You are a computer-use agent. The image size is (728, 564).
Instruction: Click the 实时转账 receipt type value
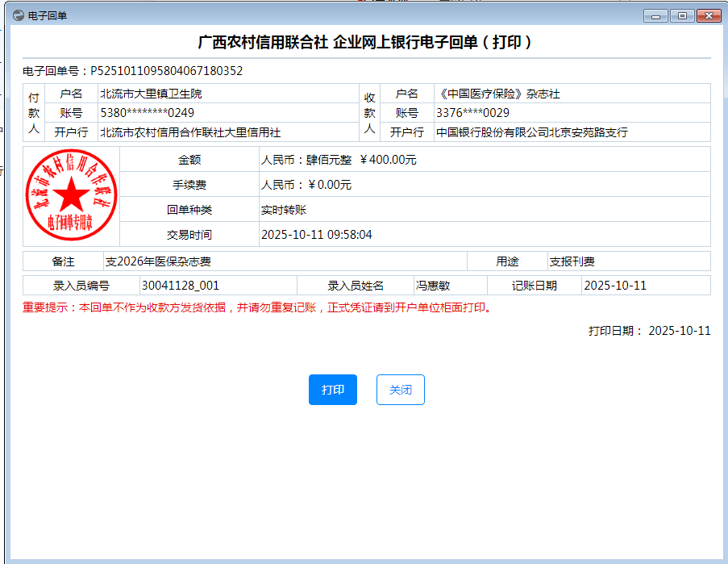284,210
